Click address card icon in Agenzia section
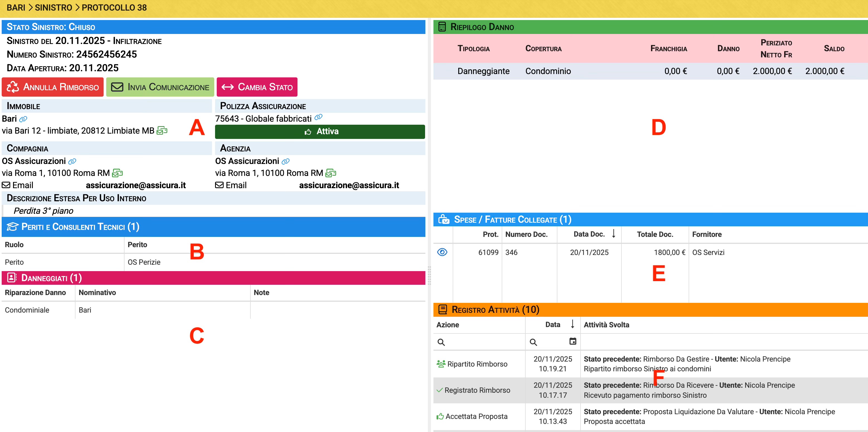Image resolution: width=868 pixels, height=432 pixels. [x=331, y=173]
